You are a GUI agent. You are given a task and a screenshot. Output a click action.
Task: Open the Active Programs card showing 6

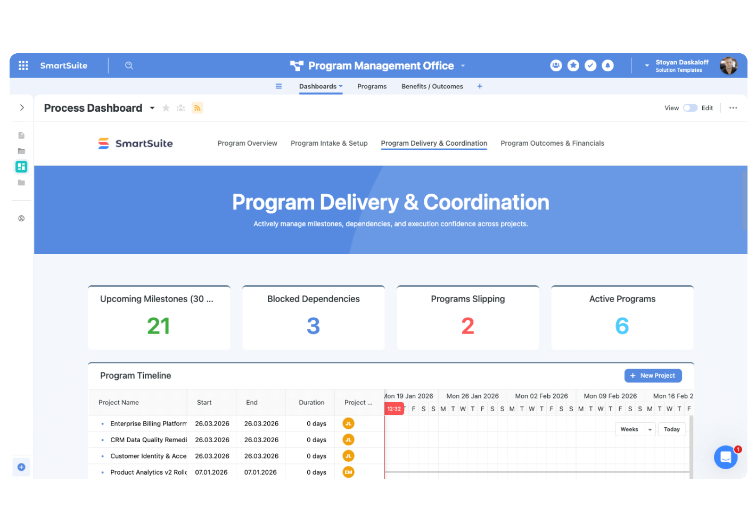(x=622, y=318)
